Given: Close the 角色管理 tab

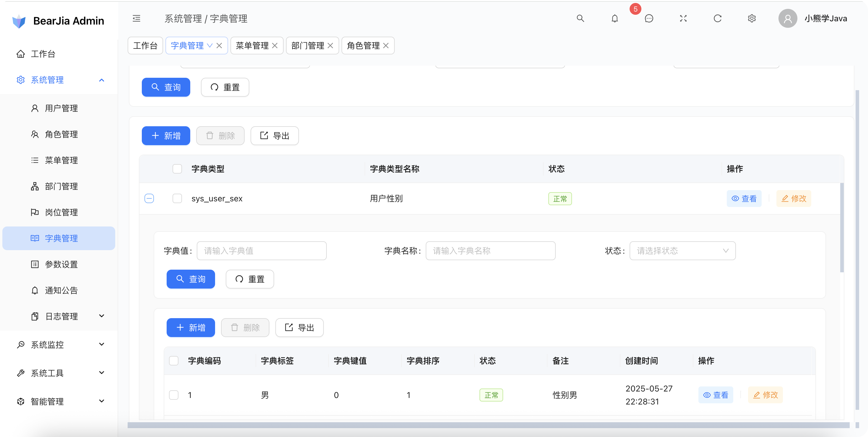Looking at the screenshot, I should click(386, 46).
